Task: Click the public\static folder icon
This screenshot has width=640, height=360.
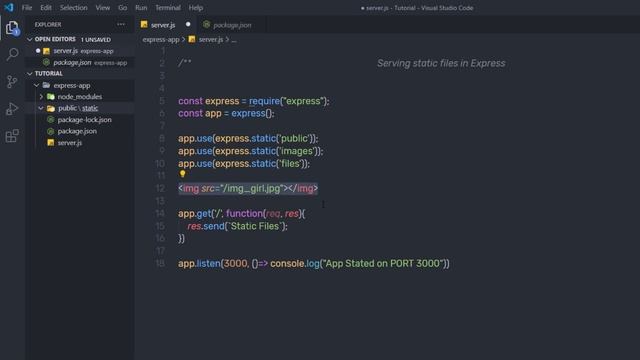Action: click(x=51, y=108)
